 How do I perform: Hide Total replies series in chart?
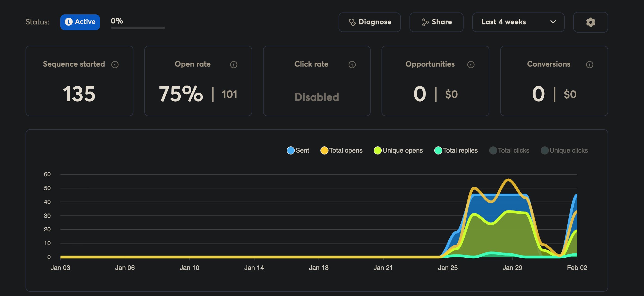tap(456, 150)
